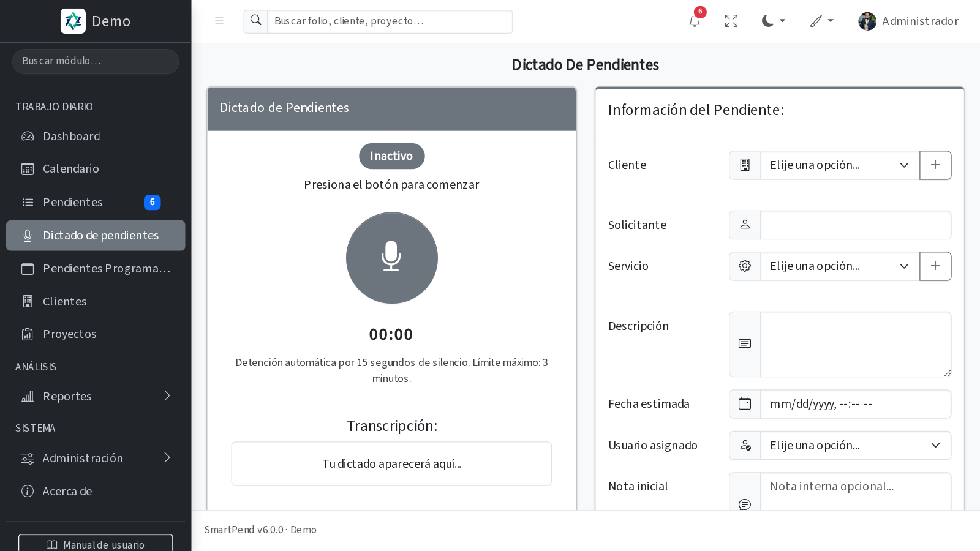Image resolution: width=980 pixels, height=551 pixels.
Task: Click the Proyectos clipboard icon
Action: [x=28, y=334]
